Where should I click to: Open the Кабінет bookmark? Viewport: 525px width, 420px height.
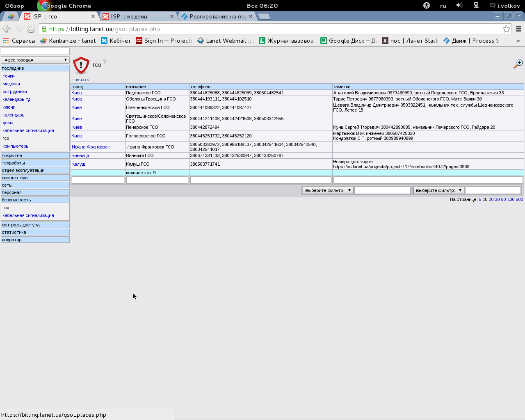[116, 41]
